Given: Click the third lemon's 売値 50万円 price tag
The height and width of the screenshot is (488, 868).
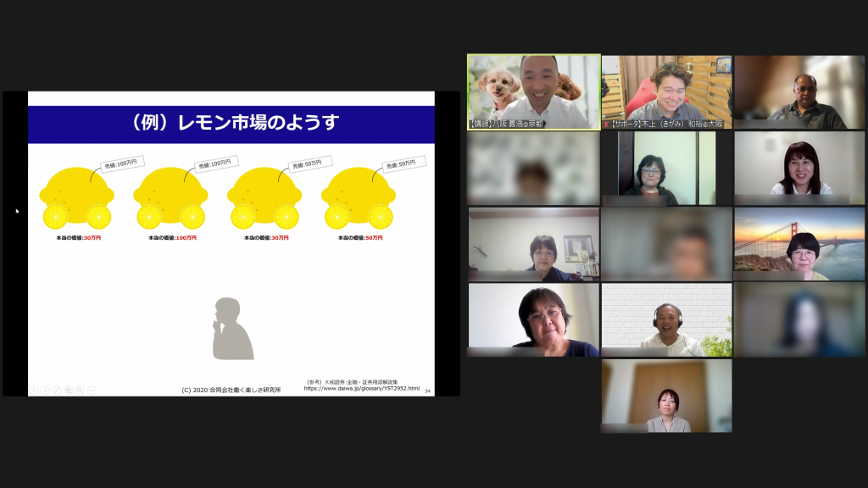Looking at the screenshot, I should click(x=310, y=164).
